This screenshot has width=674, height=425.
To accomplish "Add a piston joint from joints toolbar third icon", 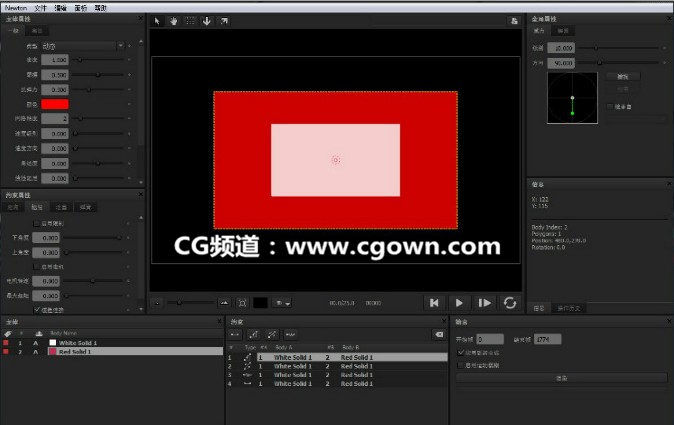I will click(x=272, y=334).
